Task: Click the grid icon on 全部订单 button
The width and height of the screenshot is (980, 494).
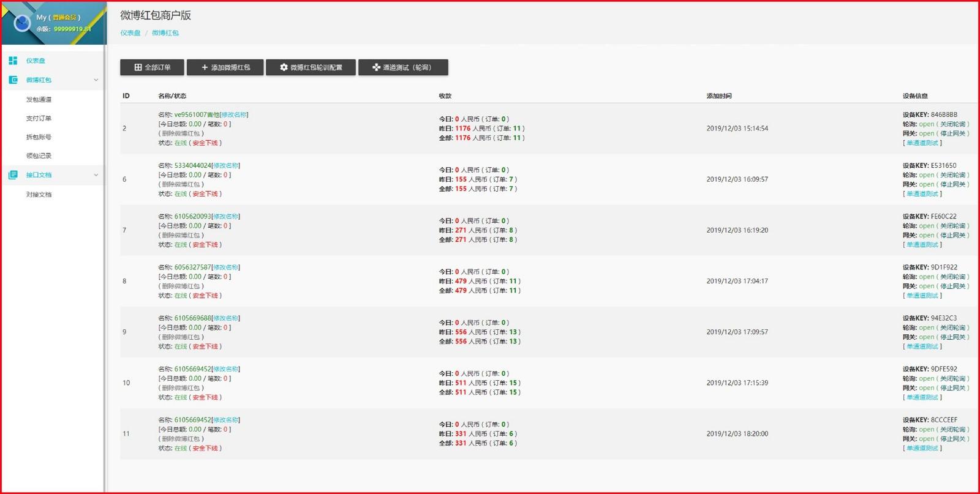Action: [x=138, y=67]
